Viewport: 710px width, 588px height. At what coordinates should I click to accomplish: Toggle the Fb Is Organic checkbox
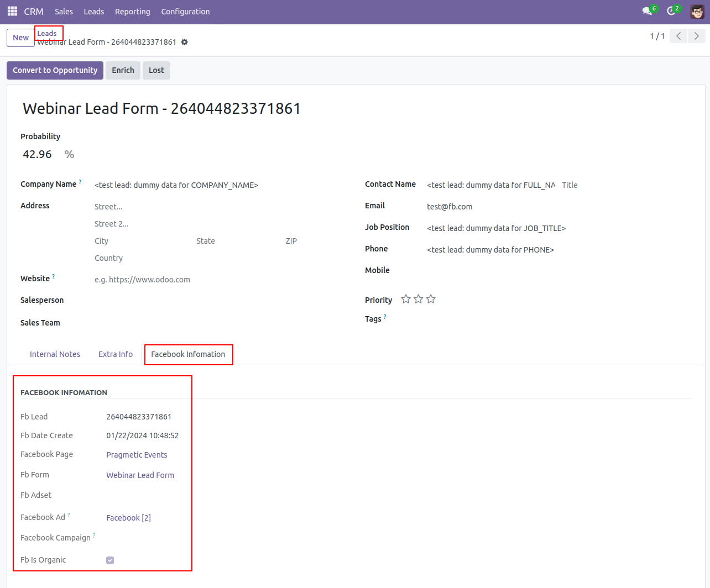pos(110,560)
